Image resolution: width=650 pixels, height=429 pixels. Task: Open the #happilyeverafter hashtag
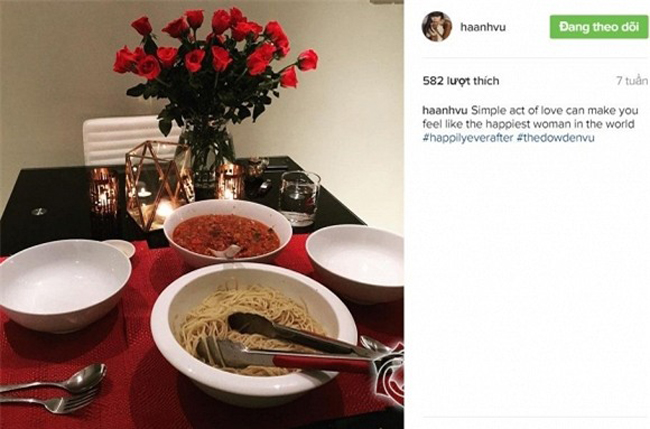pyautogui.click(x=468, y=138)
